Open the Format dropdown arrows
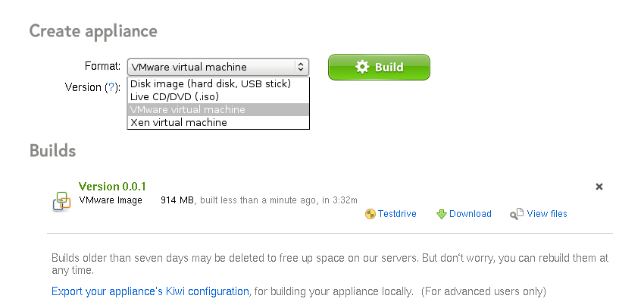This screenshot has width=644, height=305. click(x=301, y=67)
